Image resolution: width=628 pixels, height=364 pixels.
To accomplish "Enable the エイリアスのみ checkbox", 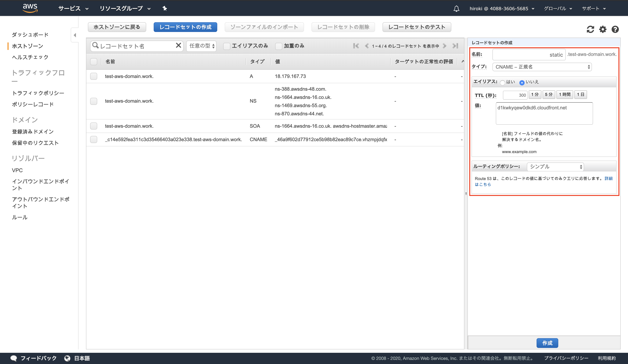I will 227,46.
